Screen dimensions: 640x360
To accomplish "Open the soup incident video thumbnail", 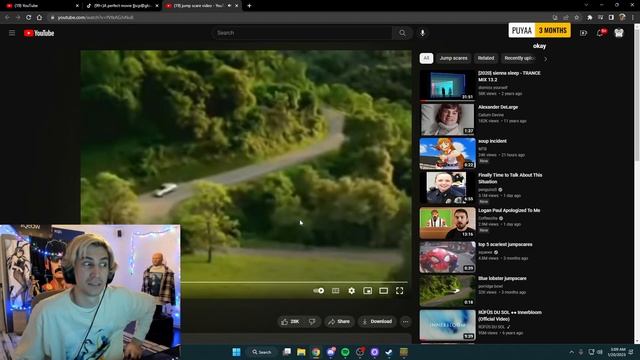I will (x=447, y=153).
